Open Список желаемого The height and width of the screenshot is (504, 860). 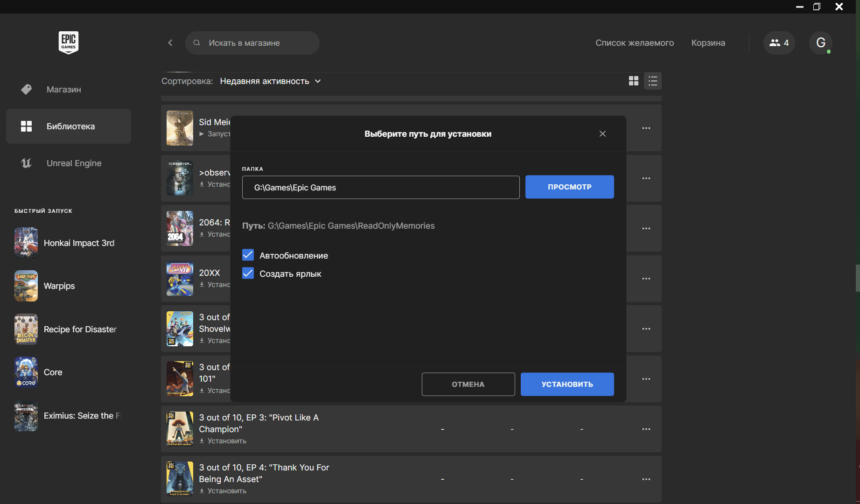(x=635, y=43)
